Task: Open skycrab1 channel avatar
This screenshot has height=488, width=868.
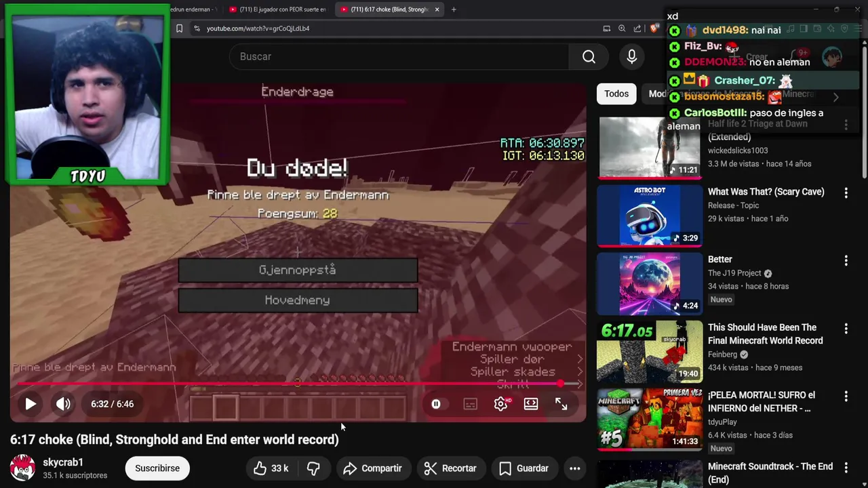Action: (22, 468)
